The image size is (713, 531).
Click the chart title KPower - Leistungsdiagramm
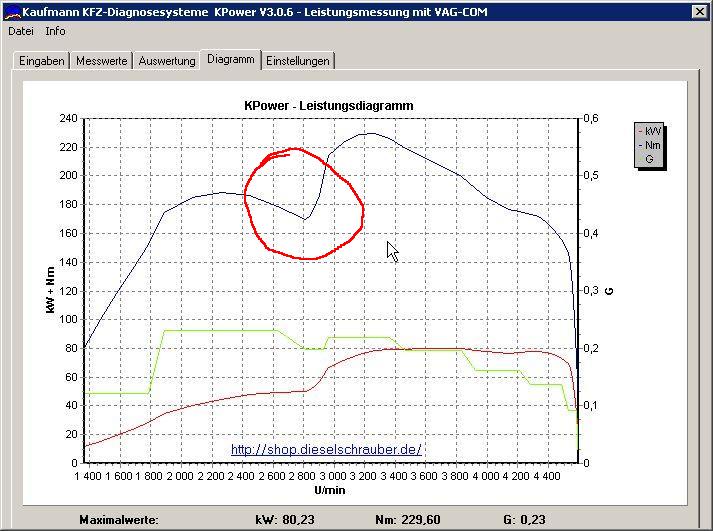click(329, 105)
